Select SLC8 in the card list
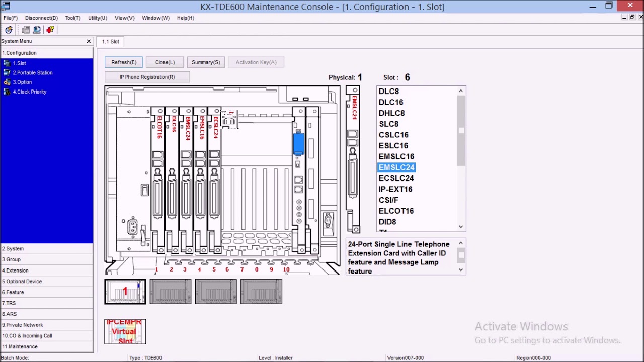644x362 pixels. pyautogui.click(x=388, y=124)
